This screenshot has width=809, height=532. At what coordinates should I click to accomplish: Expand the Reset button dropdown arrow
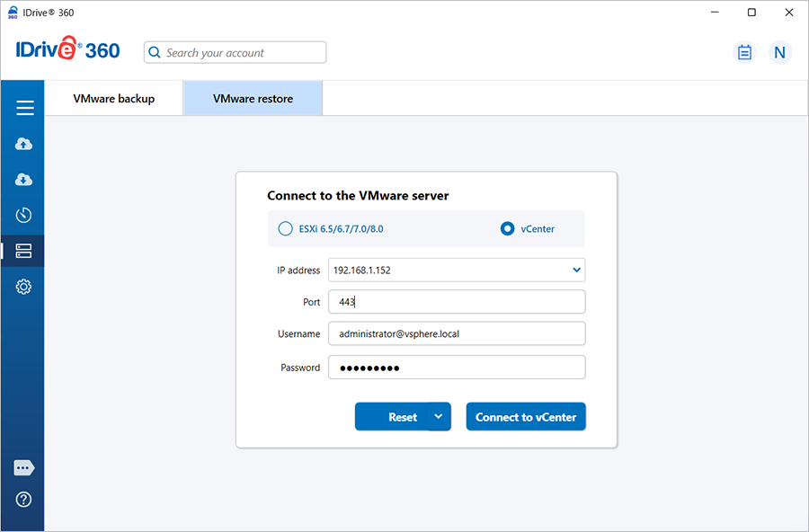[x=439, y=416]
